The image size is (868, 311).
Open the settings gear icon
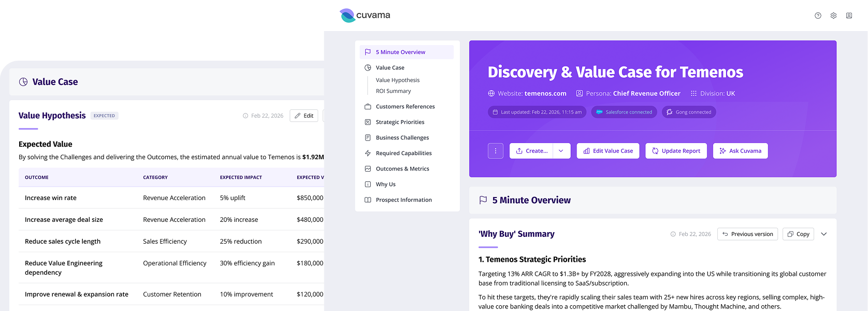[x=833, y=16]
